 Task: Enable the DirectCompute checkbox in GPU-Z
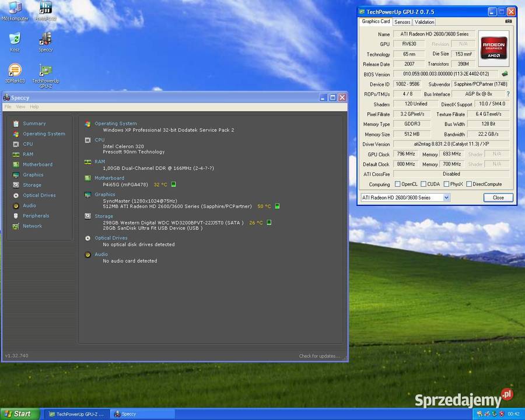tap(469, 184)
